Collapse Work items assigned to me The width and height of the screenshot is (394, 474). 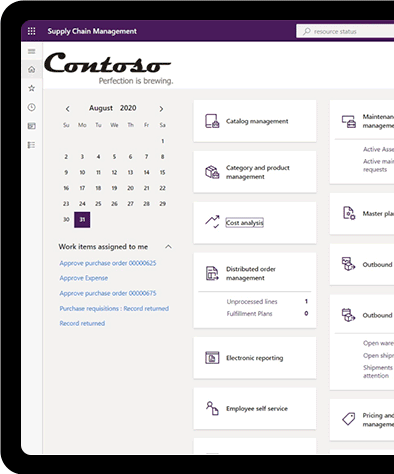pos(168,247)
